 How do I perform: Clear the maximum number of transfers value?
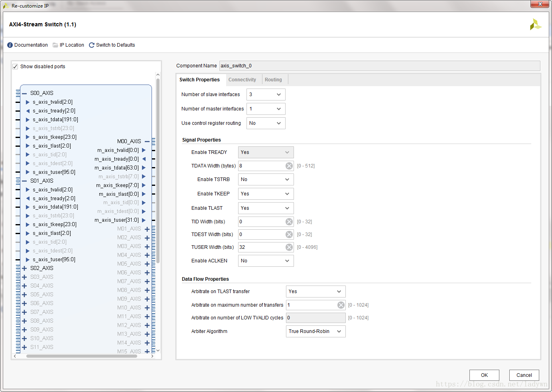(341, 305)
